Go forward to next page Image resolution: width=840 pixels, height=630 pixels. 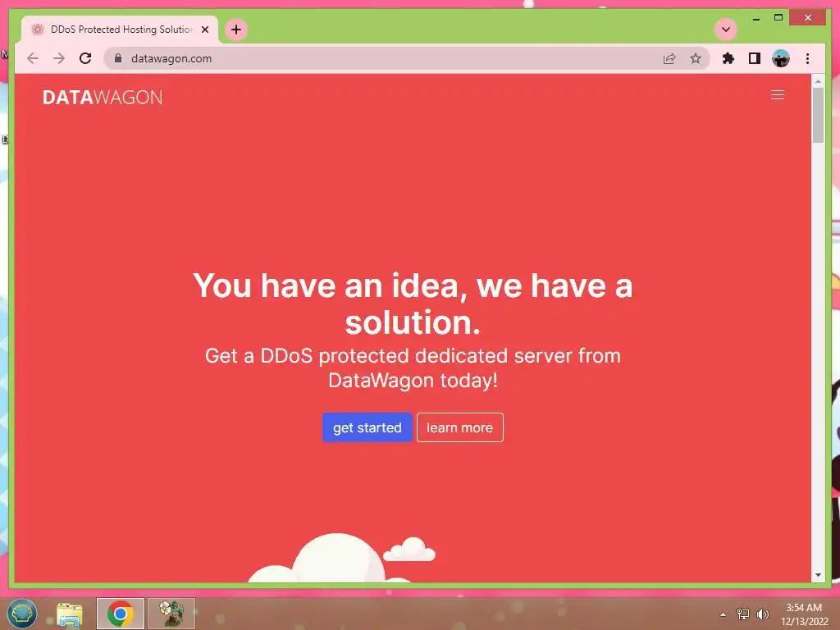(x=59, y=58)
